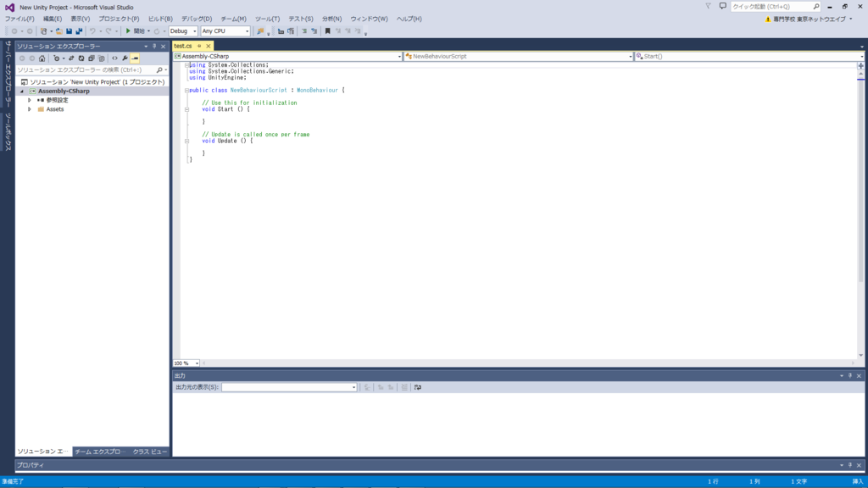Toggle word wrap in the Output panel
The width and height of the screenshot is (868, 488).
(417, 387)
